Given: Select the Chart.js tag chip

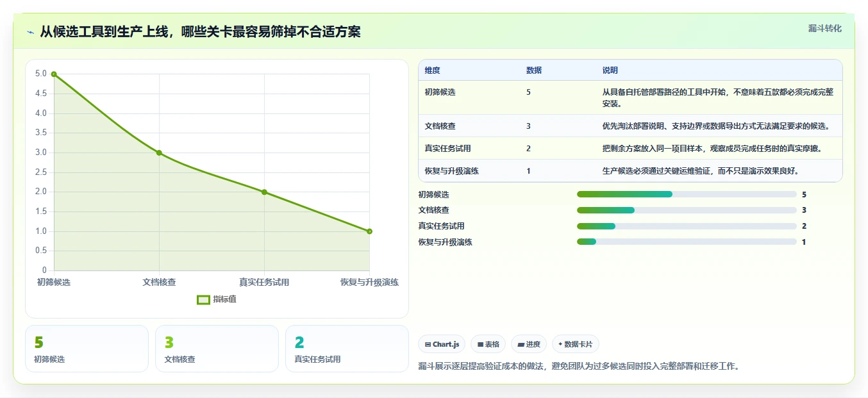Looking at the screenshot, I should (442, 344).
